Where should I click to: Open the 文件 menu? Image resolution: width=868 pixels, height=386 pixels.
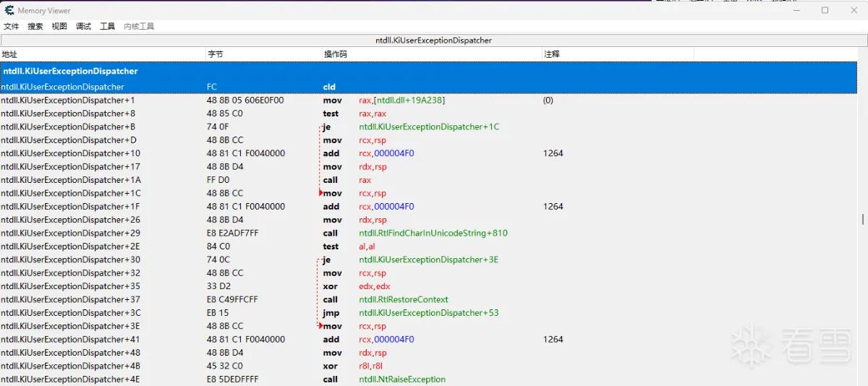coord(12,26)
